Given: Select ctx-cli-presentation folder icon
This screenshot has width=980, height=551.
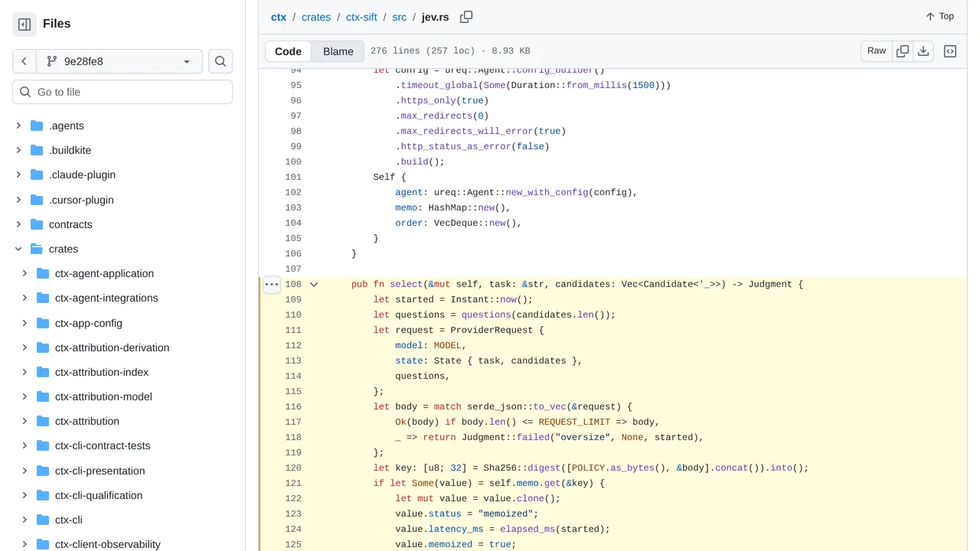Looking at the screenshot, I should (43, 471).
